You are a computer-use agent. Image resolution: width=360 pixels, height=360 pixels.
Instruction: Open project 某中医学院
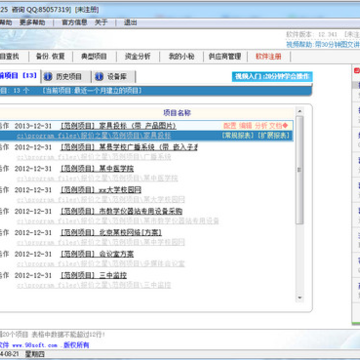[97, 169]
